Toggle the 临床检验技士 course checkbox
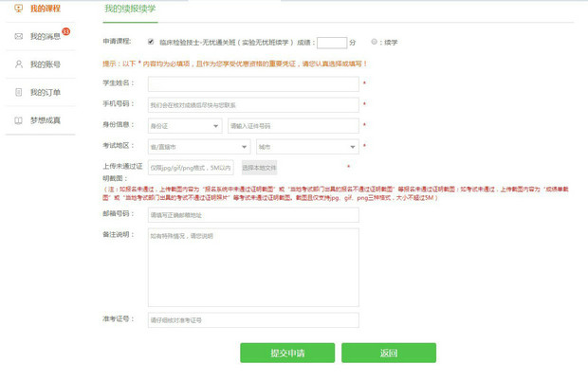 [152, 43]
